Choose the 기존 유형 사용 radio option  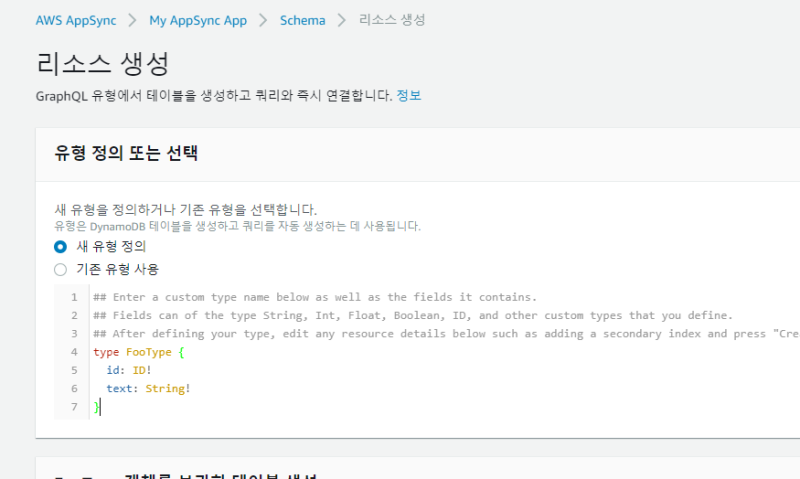pos(61,269)
